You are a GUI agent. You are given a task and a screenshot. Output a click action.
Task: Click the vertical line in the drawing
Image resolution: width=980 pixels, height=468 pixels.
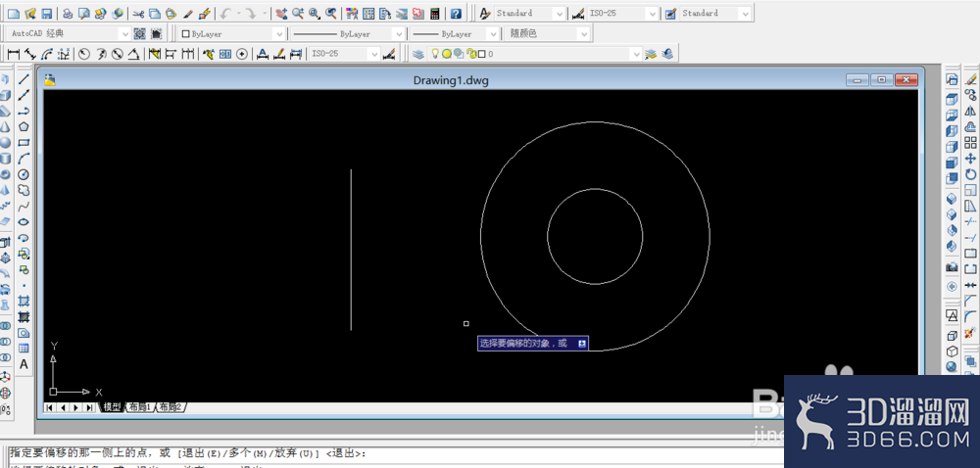pyautogui.click(x=351, y=250)
